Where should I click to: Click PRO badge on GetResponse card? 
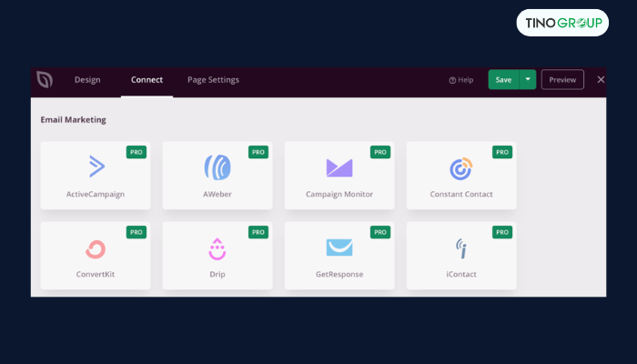pos(380,232)
